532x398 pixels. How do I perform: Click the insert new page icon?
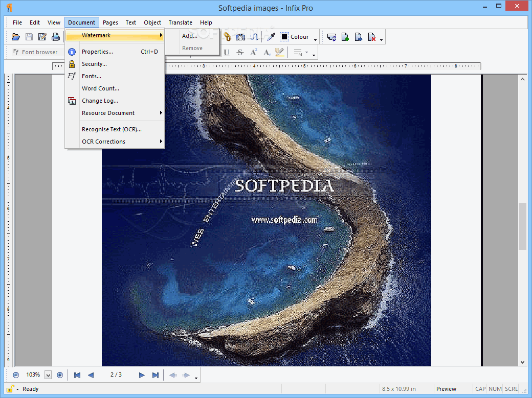pos(345,37)
